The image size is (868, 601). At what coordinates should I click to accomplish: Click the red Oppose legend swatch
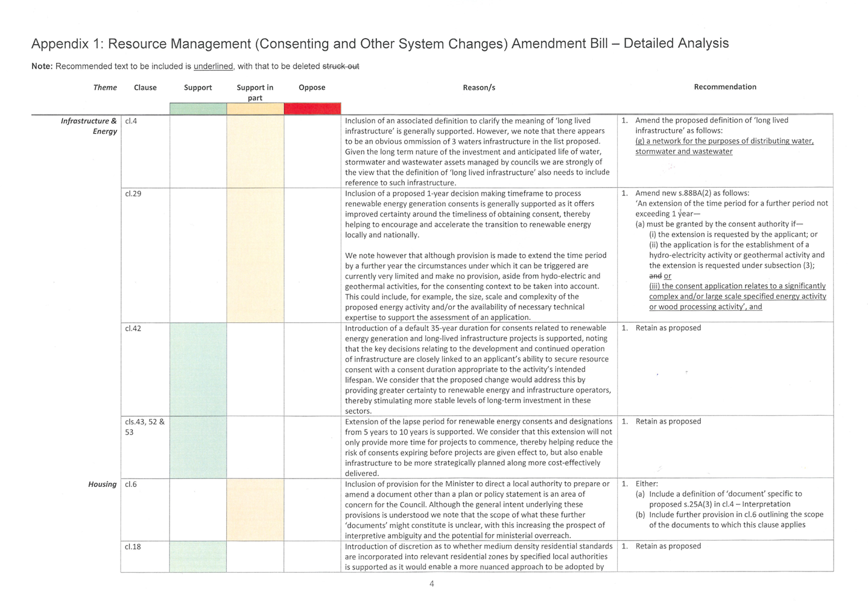312,109
